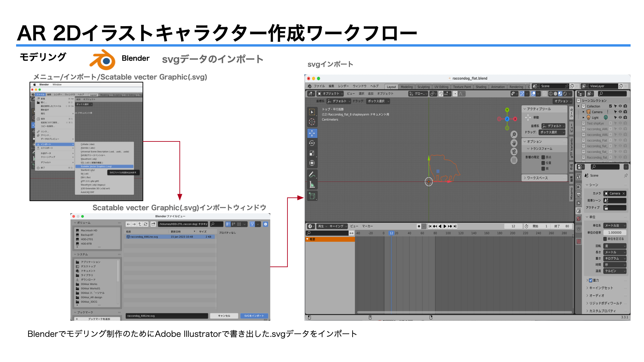Enable 原点 checkbox under 影響の限定
Screen dimensions: 644x362
543,157
